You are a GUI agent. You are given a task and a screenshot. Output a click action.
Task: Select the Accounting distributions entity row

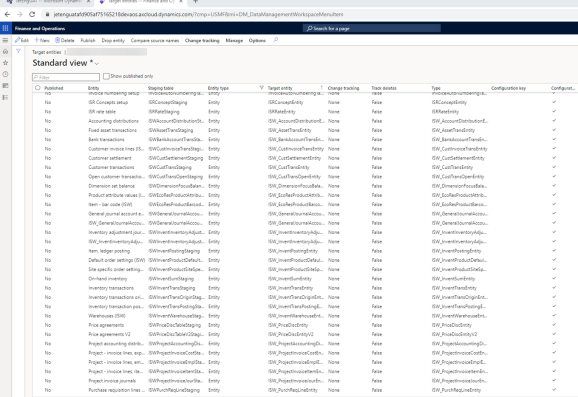pos(305,121)
